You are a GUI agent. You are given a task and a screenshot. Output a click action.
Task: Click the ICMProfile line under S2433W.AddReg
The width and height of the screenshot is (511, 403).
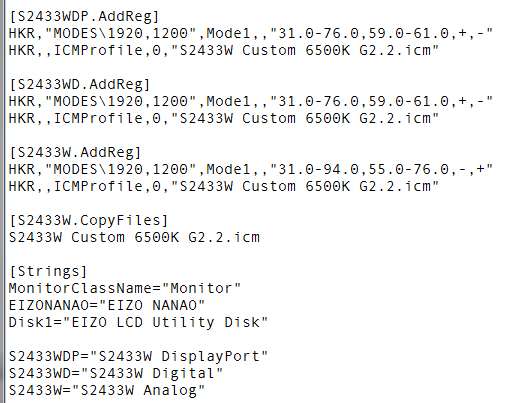[x=224, y=186]
